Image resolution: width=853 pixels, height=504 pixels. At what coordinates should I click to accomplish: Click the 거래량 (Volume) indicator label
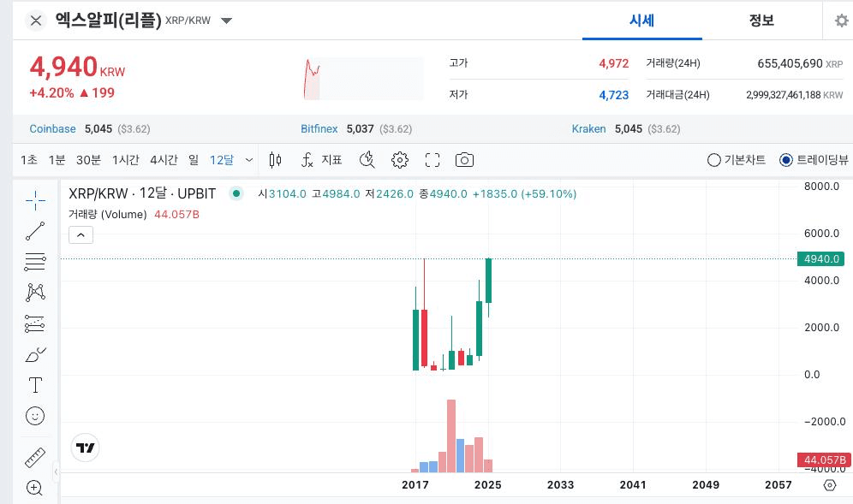click(108, 214)
